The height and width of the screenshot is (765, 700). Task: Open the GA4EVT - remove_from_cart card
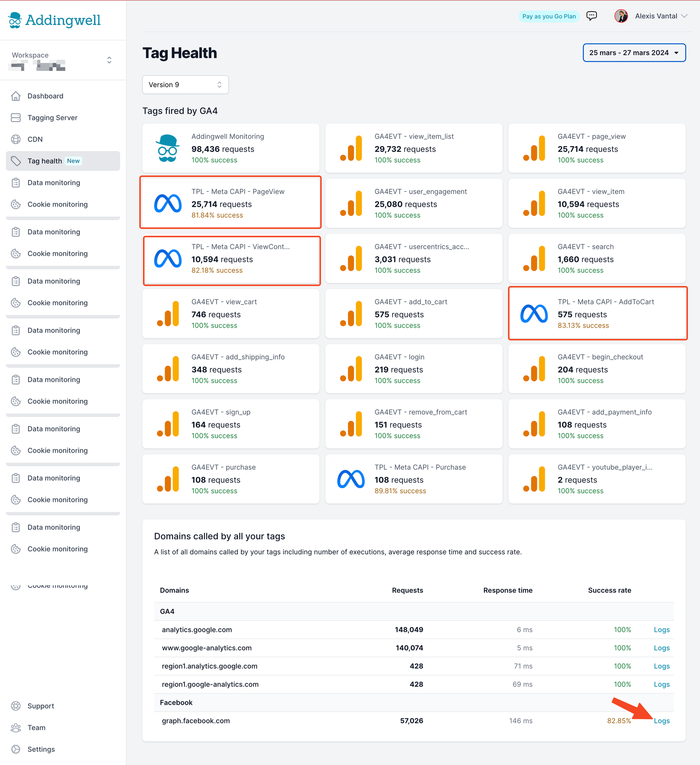414,424
